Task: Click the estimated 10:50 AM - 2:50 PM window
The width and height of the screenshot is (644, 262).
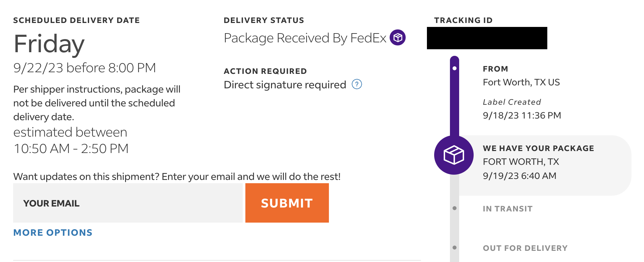Action: point(71,148)
